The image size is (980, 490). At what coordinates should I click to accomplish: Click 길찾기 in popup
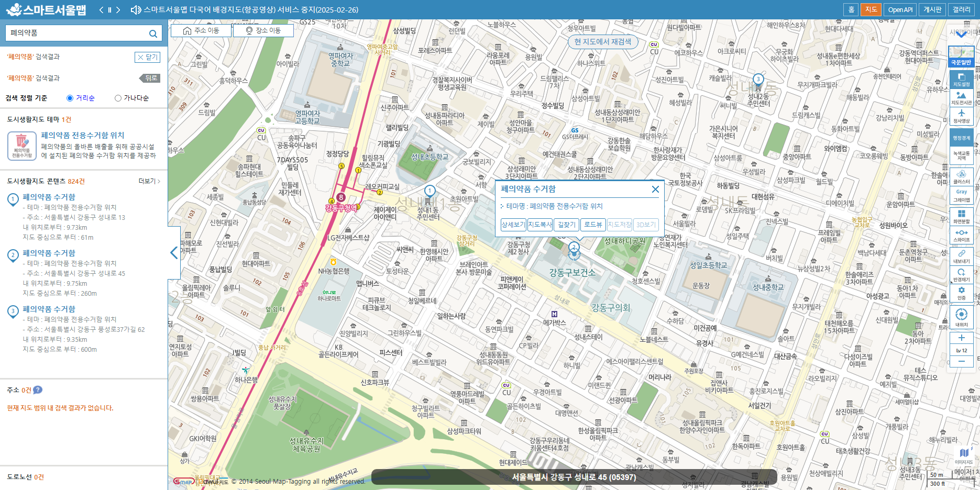click(566, 225)
